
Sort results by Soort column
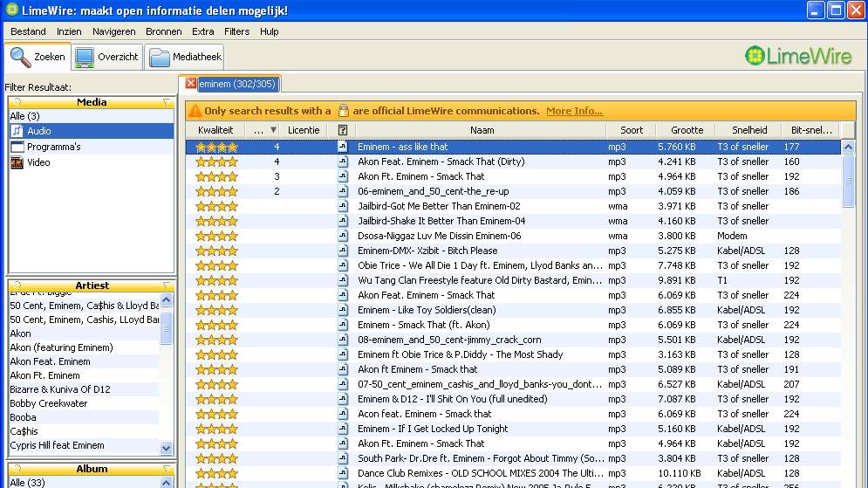coord(631,130)
